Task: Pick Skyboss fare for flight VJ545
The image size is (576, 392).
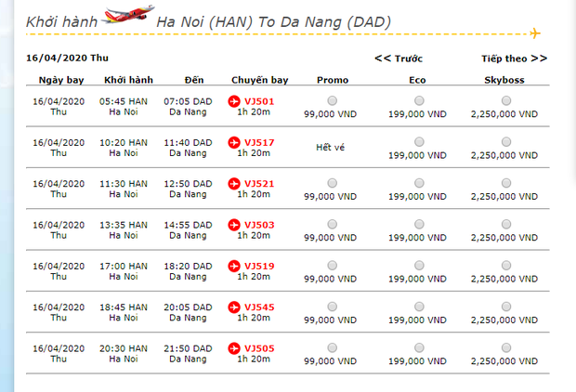Action: click(504, 307)
